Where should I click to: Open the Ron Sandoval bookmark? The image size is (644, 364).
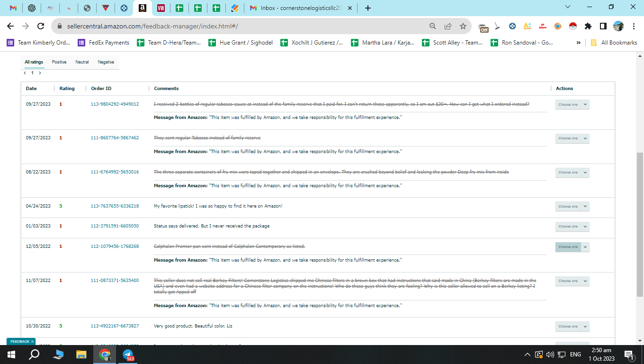click(522, 43)
